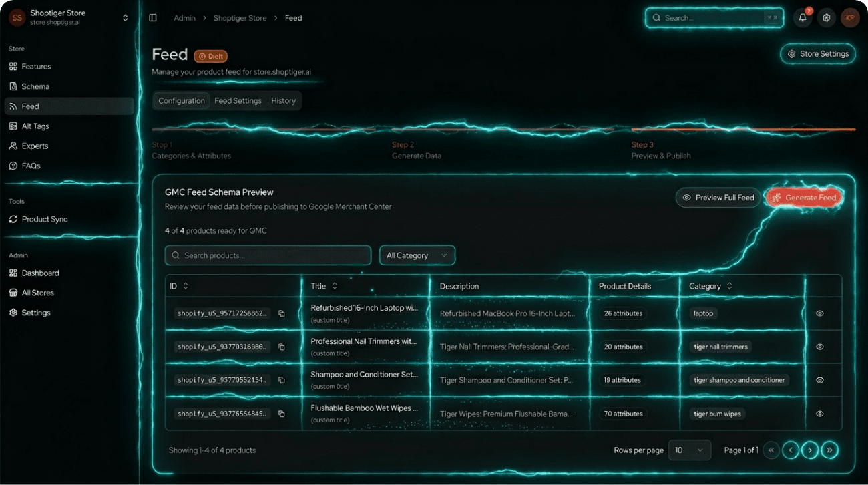868x485 pixels.
Task: Go to Step 1 Categories & Attributes
Action: coord(192,150)
